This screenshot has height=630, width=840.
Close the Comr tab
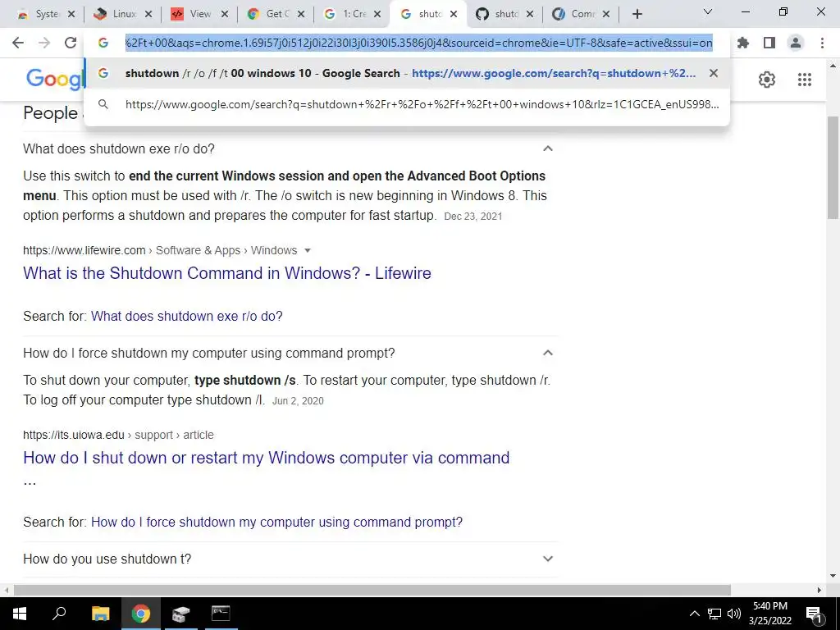(606, 15)
